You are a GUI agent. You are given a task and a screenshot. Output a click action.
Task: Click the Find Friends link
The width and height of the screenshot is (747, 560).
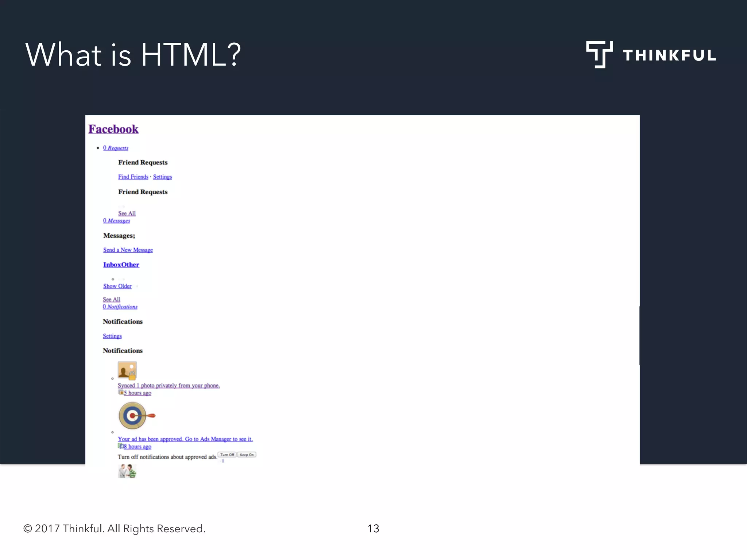(x=133, y=177)
